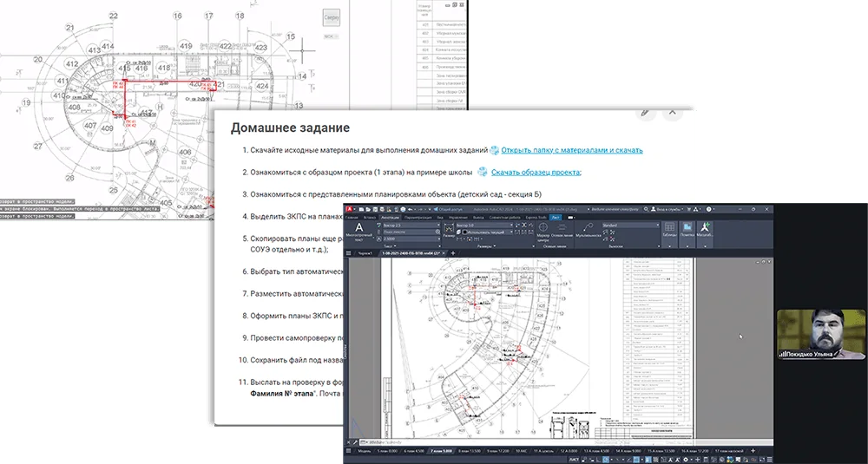Expand the Текст panel flyout
The width and height of the screenshot is (868, 464).
389,246
